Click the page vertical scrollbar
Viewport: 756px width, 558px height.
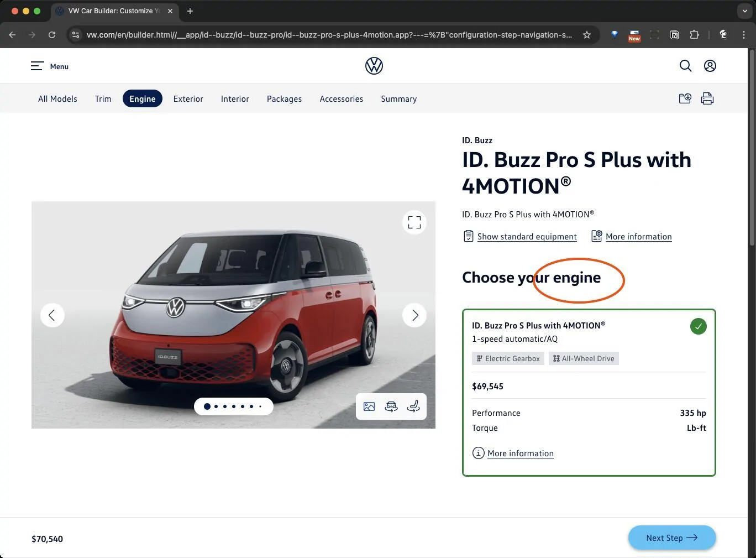pos(752,148)
